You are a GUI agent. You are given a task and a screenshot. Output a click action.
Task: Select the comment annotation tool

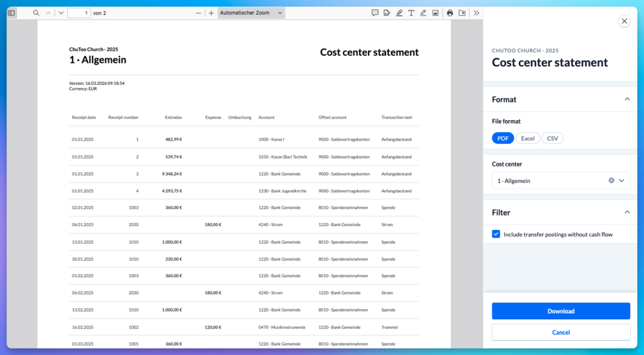coord(375,13)
